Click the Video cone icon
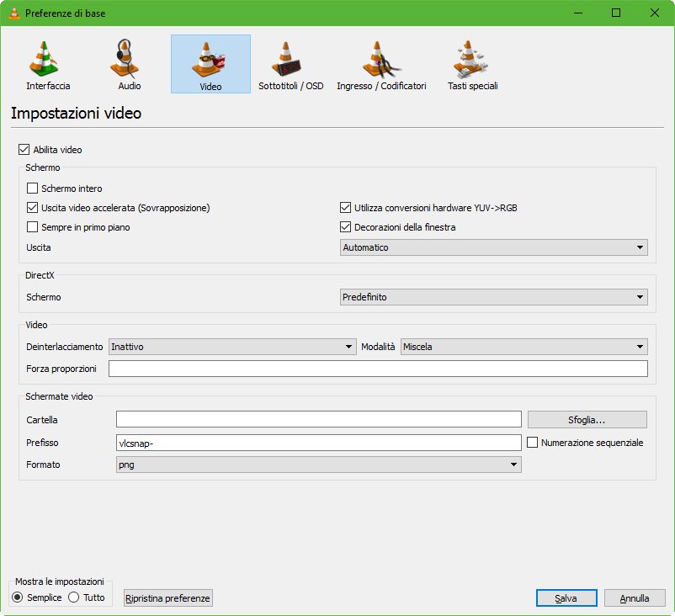The image size is (675, 616). click(210, 60)
